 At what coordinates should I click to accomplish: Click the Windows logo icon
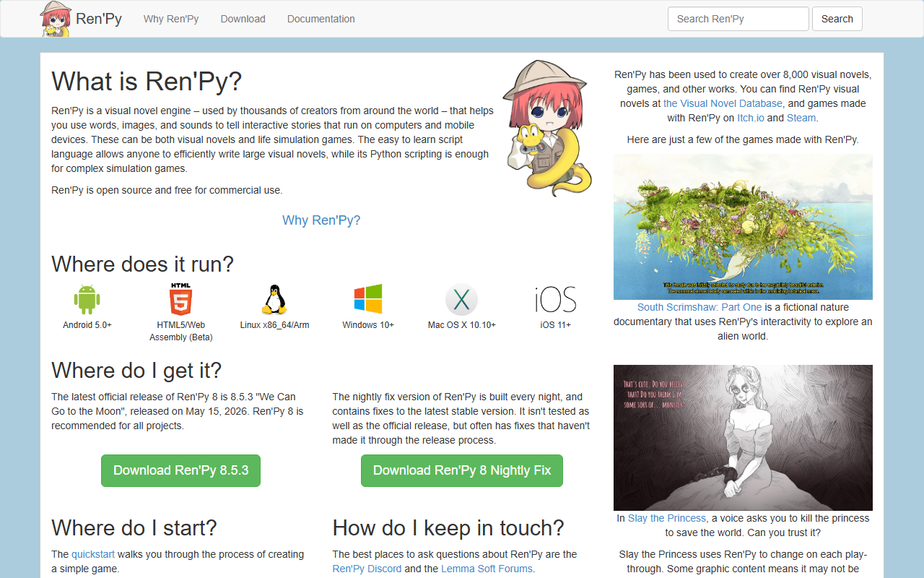pos(368,299)
